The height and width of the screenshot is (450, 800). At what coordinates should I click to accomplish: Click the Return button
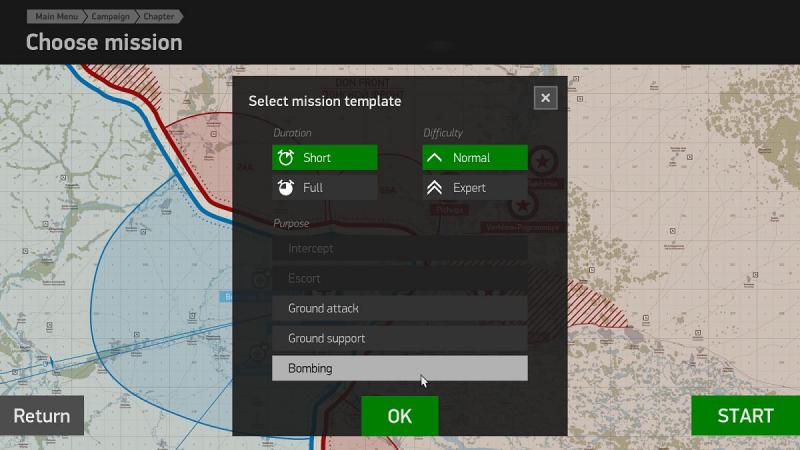pyautogui.click(x=42, y=416)
